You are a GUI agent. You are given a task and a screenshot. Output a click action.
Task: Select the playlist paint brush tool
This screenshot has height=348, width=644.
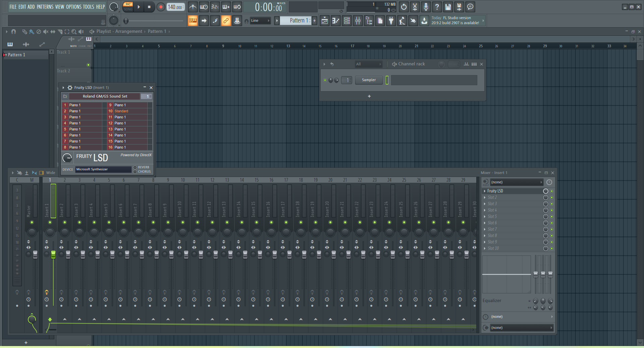[x=32, y=32]
